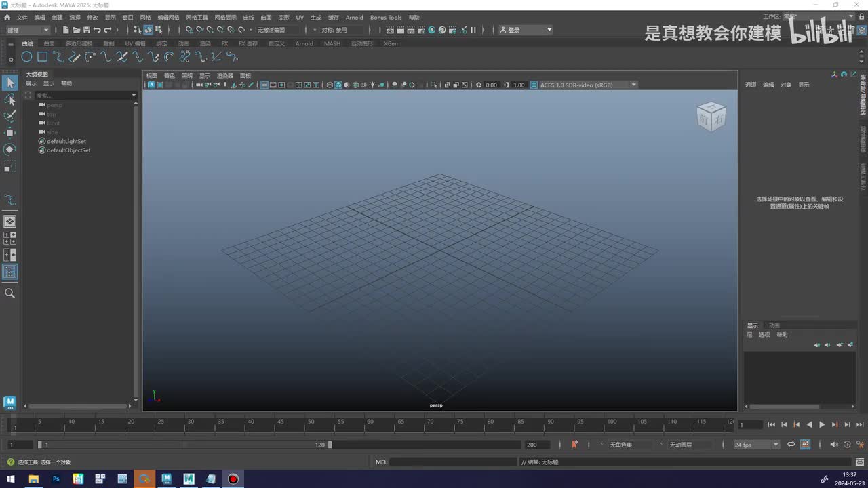Click the MEL command language label

[x=381, y=462]
